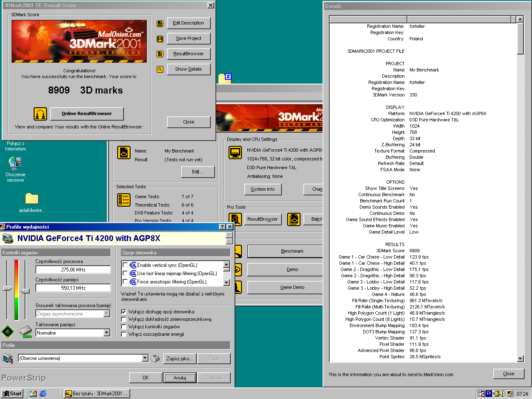Click the volume speaker tray icon

click(x=502, y=394)
